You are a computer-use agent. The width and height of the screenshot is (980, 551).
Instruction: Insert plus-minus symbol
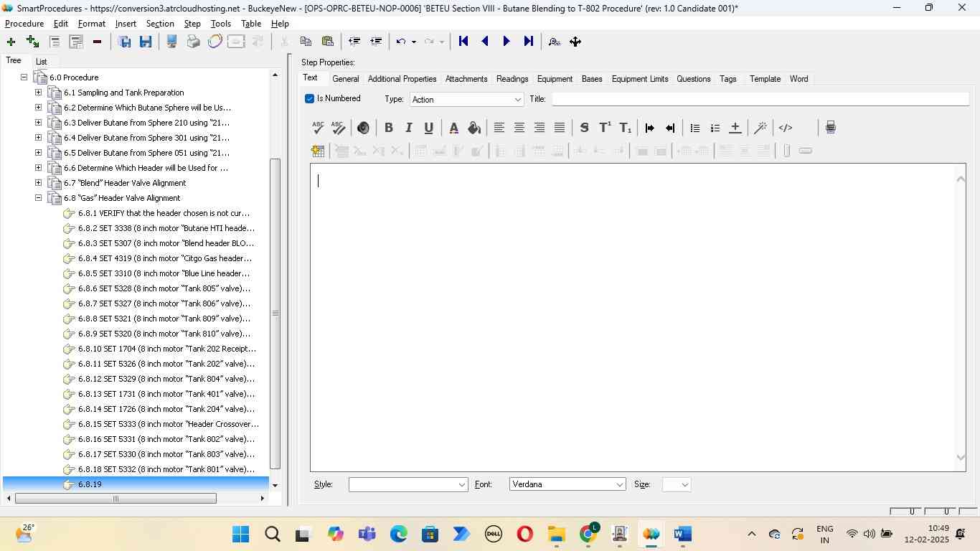[x=735, y=128]
